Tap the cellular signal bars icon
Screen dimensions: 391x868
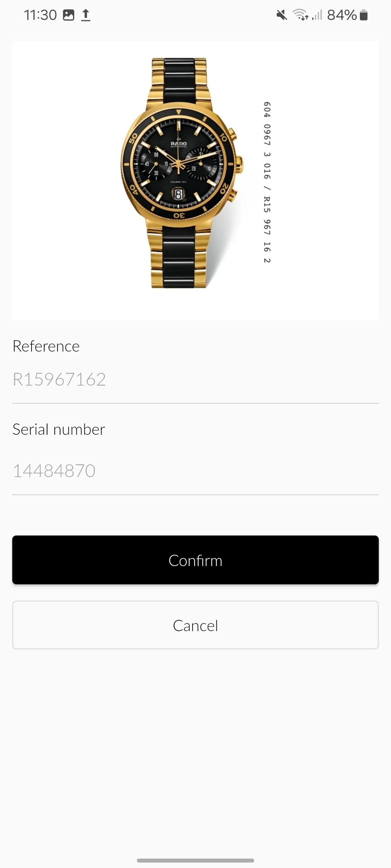[x=317, y=15]
